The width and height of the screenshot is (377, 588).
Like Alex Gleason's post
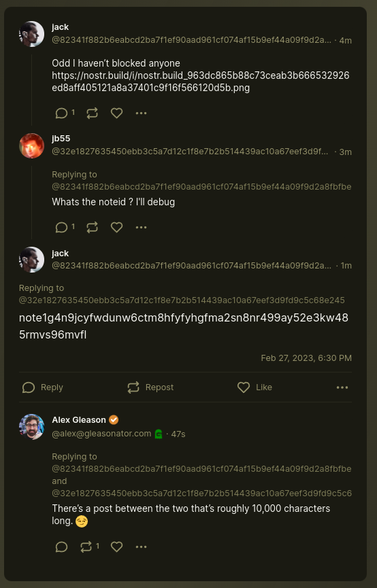pyautogui.click(x=117, y=547)
